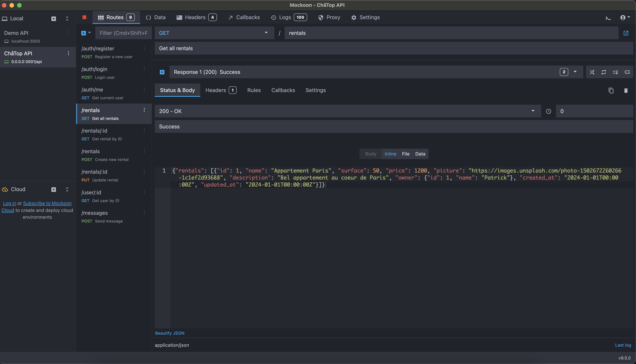
Task: Select the /messages POST route
Action: tap(114, 217)
